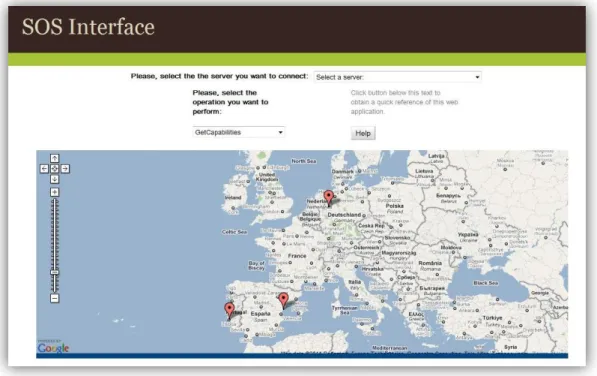Click the Help button
The image size is (597, 376).
pyautogui.click(x=363, y=133)
